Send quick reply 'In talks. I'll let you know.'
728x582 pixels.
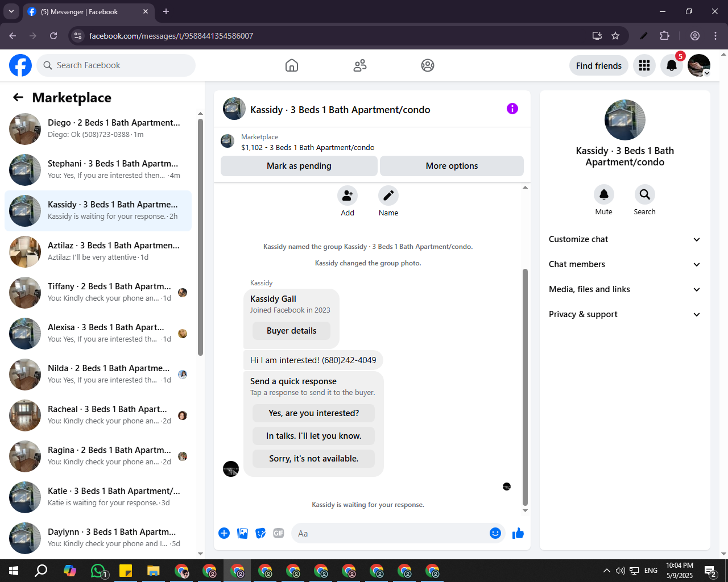click(x=314, y=436)
